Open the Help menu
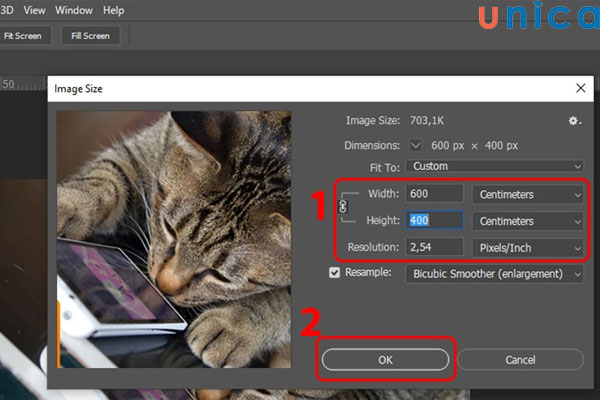 coord(114,10)
